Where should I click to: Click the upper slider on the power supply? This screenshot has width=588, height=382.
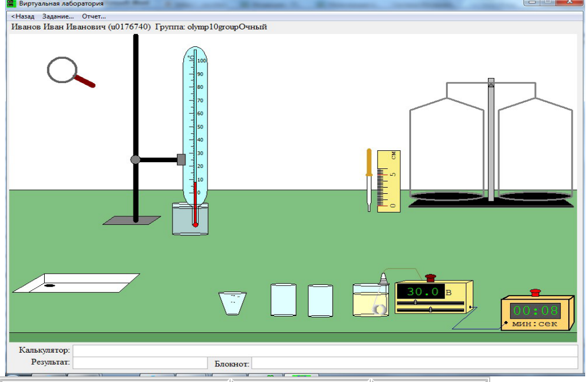coord(415,302)
